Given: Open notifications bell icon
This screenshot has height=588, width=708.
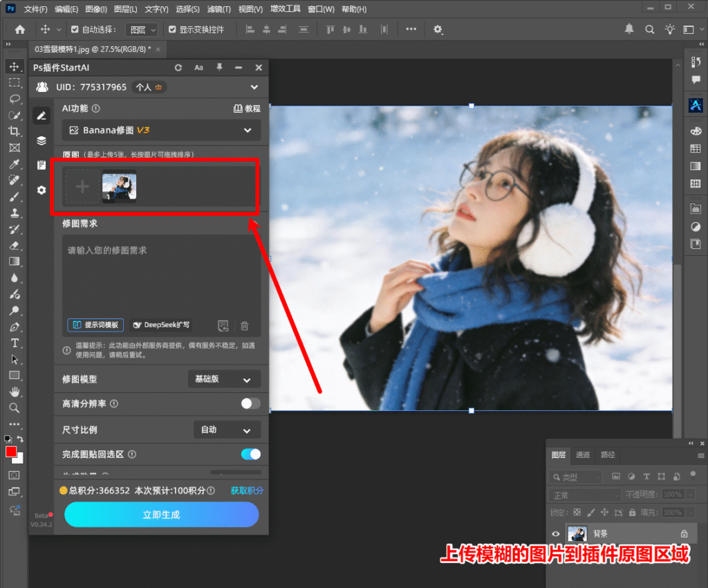Looking at the screenshot, I should pyautogui.click(x=629, y=29).
